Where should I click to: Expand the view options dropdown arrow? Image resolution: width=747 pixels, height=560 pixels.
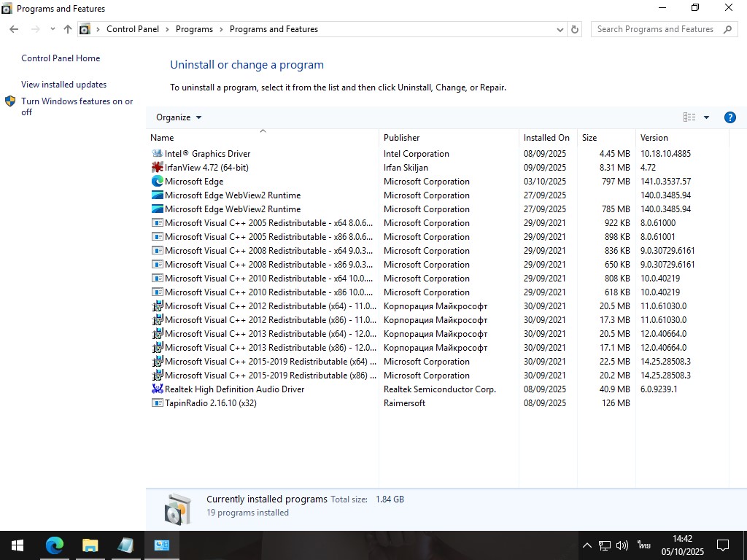pyautogui.click(x=706, y=117)
